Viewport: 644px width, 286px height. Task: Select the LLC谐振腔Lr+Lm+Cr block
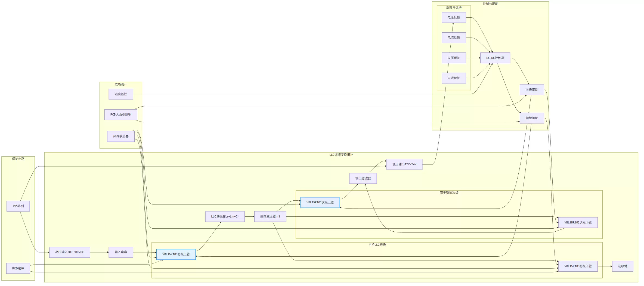pos(225,216)
